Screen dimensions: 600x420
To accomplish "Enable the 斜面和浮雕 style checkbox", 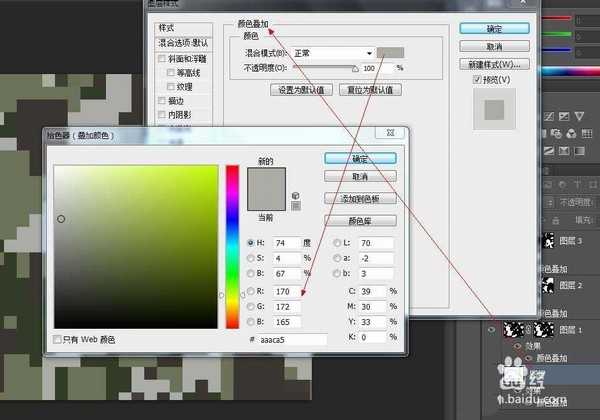I will 161,59.
